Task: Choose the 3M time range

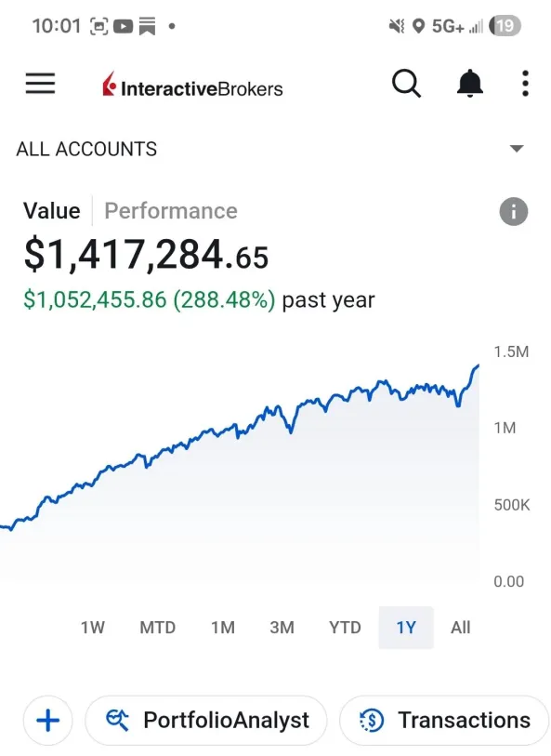Action: coord(282,628)
